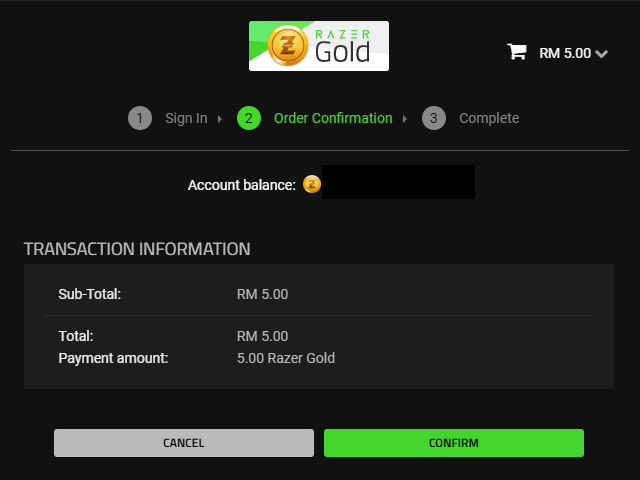The image size is (640, 480).
Task: Select the step 3 circle
Action: (433, 118)
